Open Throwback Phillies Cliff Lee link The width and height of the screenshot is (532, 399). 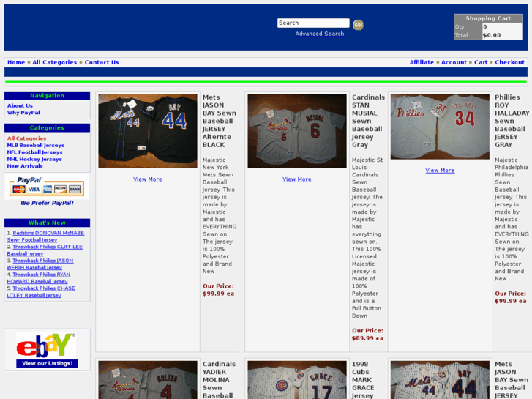point(45,250)
